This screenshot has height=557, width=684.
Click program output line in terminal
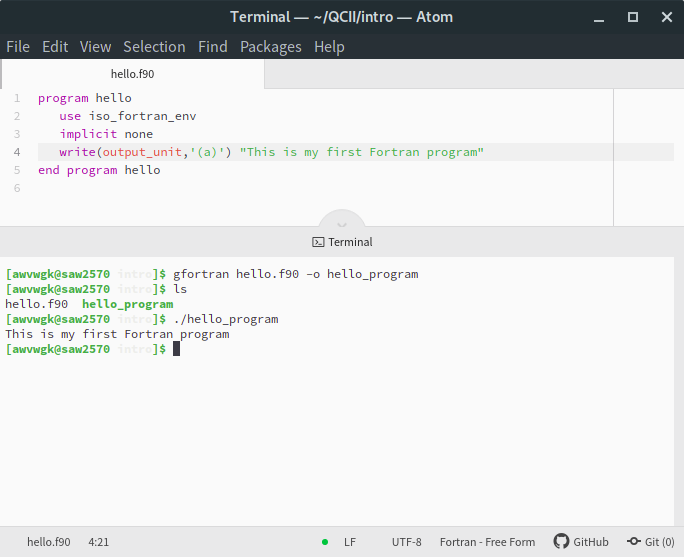(x=117, y=334)
